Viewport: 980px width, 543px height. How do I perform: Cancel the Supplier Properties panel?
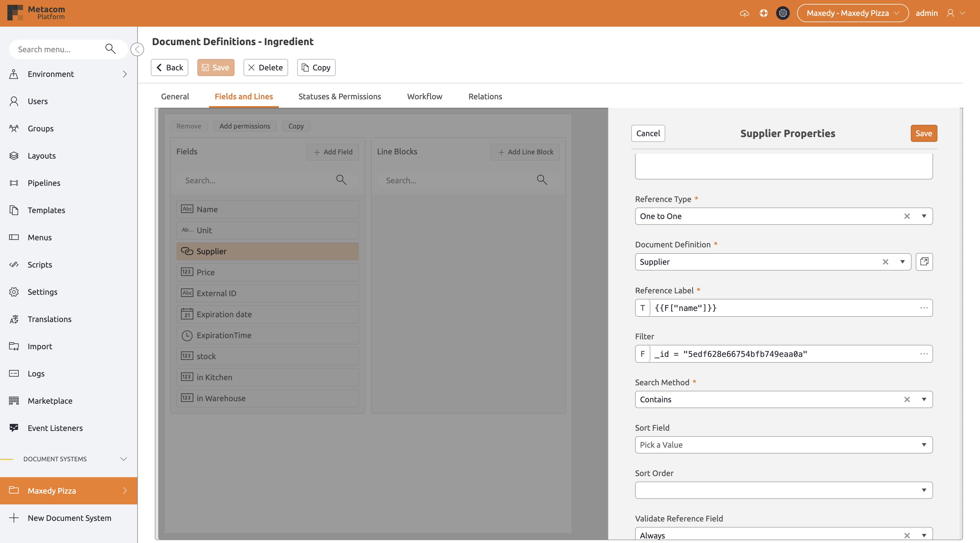click(648, 133)
